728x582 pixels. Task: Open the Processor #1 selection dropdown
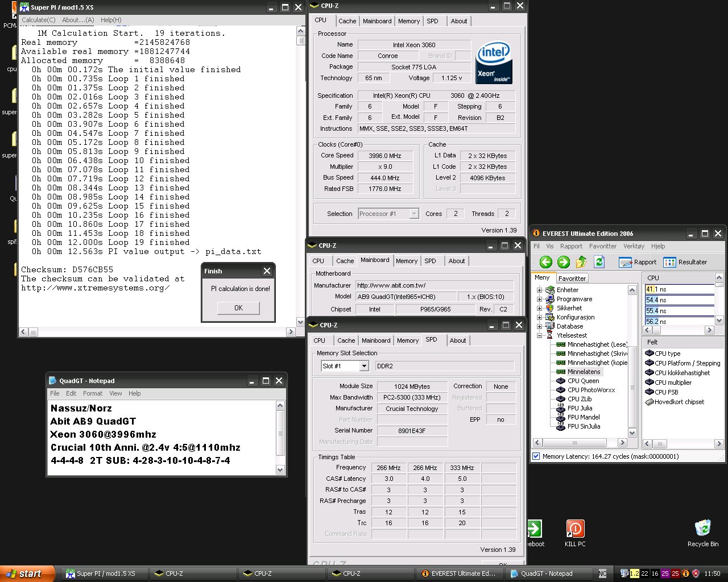pos(414,214)
